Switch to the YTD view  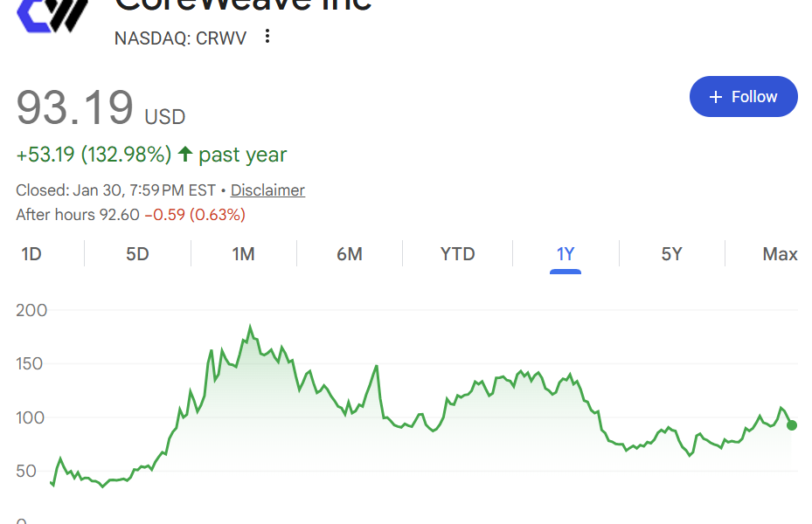pyautogui.click(x=456, y=253)
